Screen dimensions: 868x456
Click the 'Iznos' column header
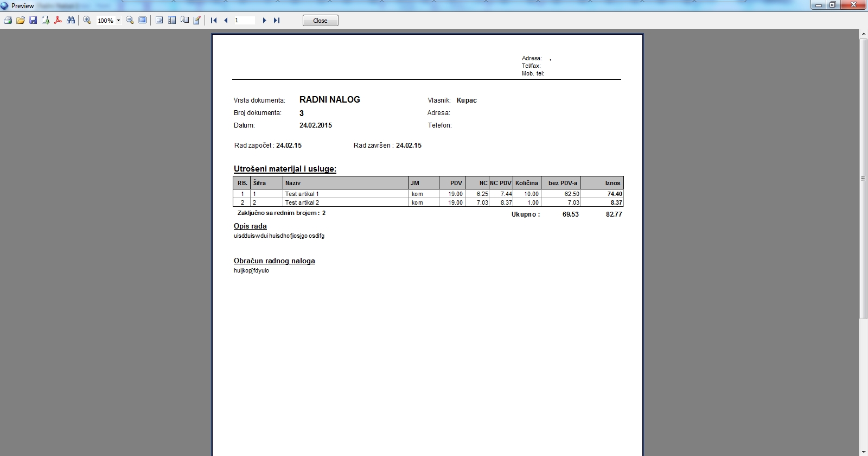click(602, 183)
